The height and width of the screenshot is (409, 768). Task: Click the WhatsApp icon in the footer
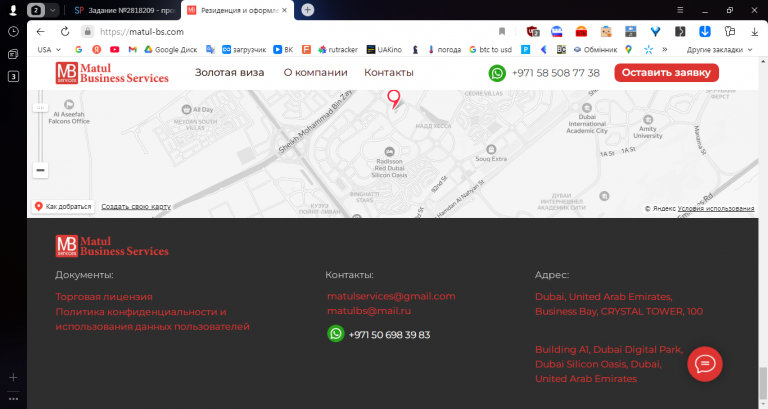coord(336,334)
